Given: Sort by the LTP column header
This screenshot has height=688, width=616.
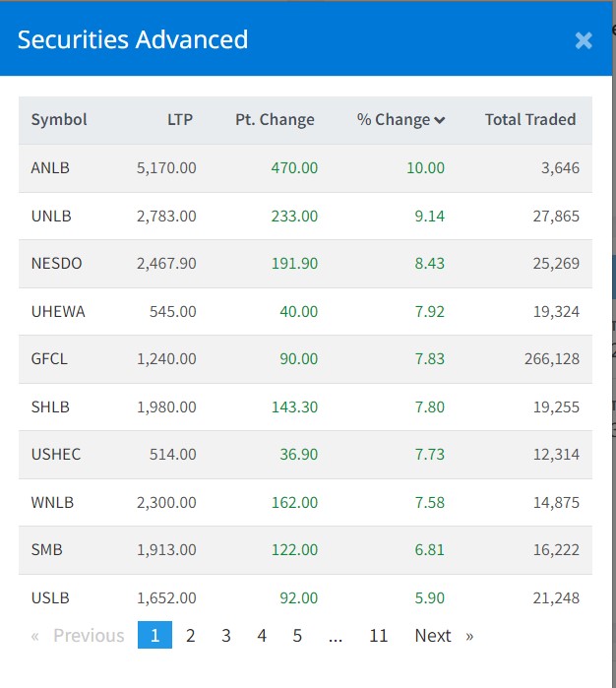Looking at the screenshot, I should 180,120.
